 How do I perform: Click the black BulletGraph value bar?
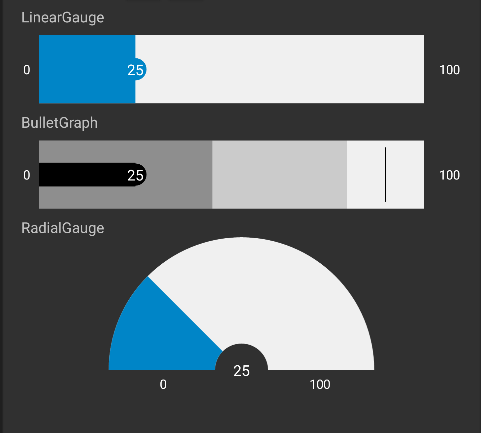click(93, 175)
